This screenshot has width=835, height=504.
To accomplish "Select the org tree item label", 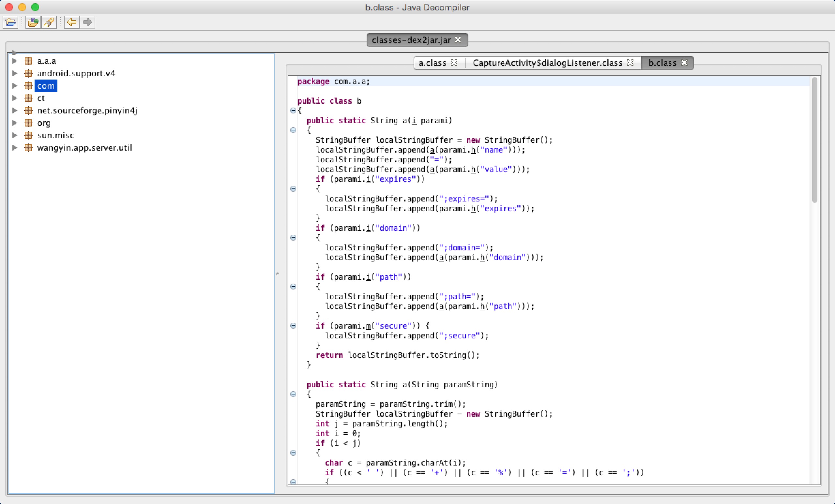I will pos(44,123).
